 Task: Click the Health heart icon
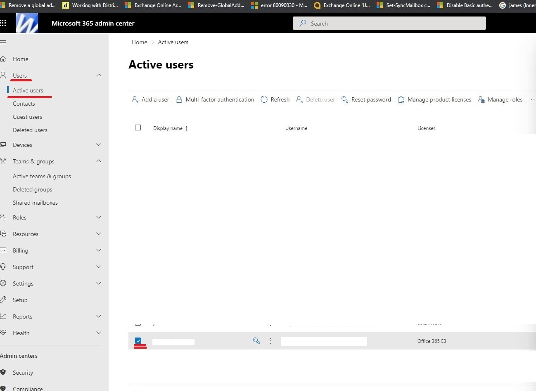pyautogui.click(x=3, y=333)
